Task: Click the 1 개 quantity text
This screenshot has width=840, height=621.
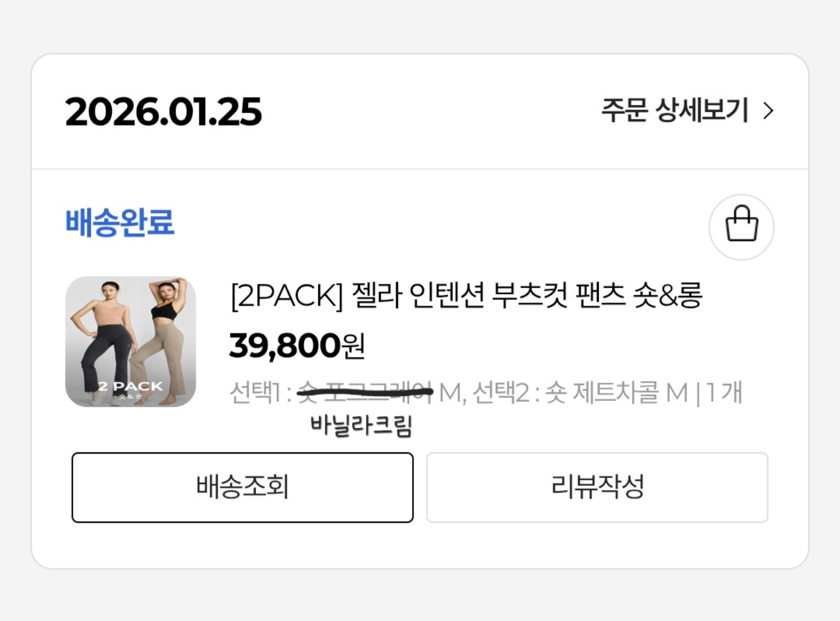Action: pyautogui.click(x=724, y=393)
